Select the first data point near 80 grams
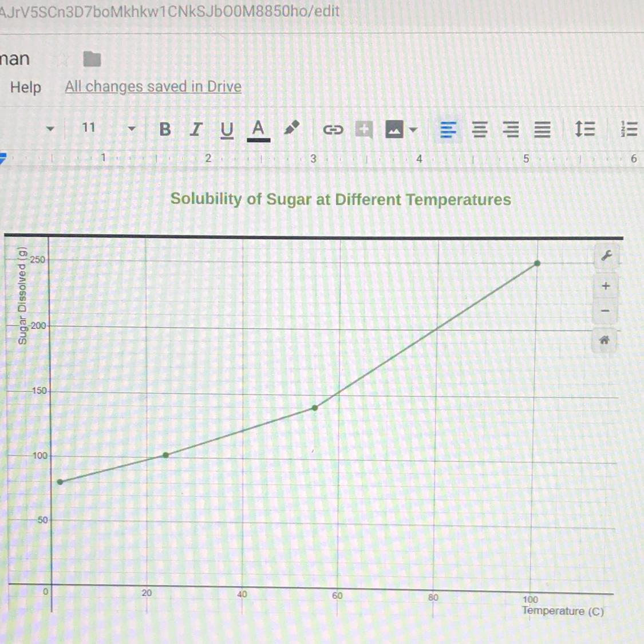The image size is (644, 644). point(60,482)
